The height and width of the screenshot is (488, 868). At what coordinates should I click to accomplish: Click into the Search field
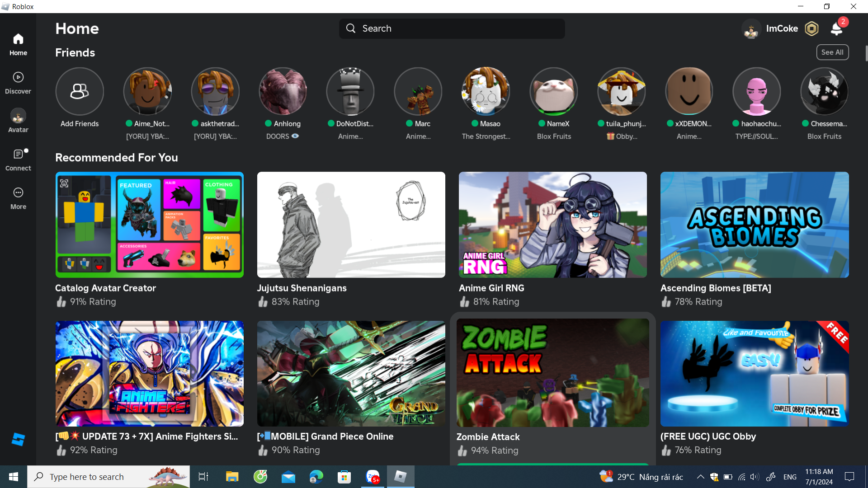pyautogui.click(x=452, y=28)
